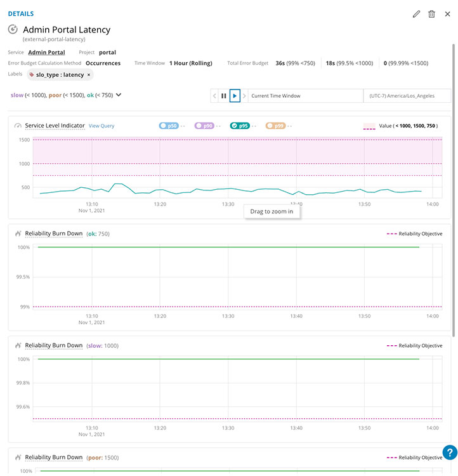Screen dimensions: 458x476
Task: Open the View Query link
Action: point(101,126)
